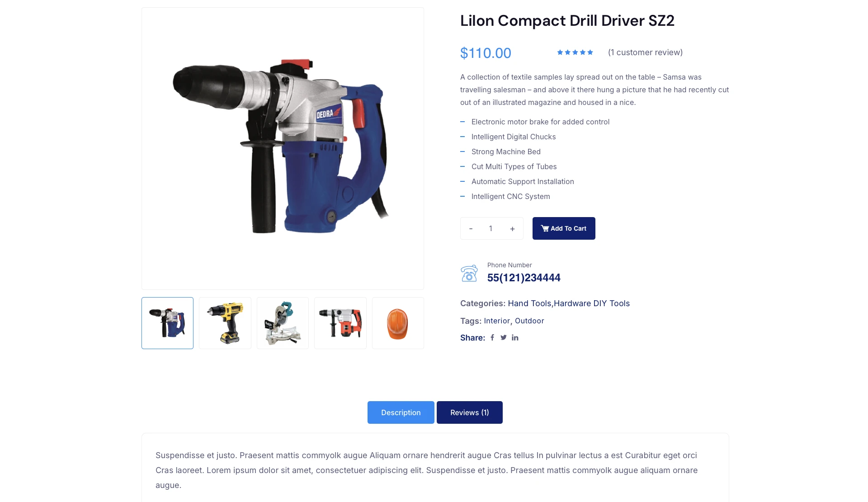Decrease quantity with the minus button
Viewport: 868px width, 502px height.
(471, 228)
